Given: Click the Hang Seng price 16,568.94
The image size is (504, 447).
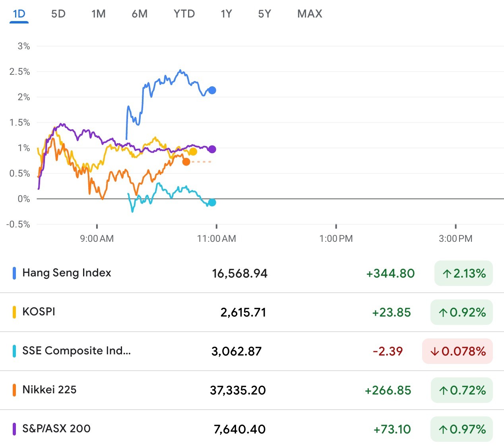Looking at the screenshot, I should (x=240, y=274).
